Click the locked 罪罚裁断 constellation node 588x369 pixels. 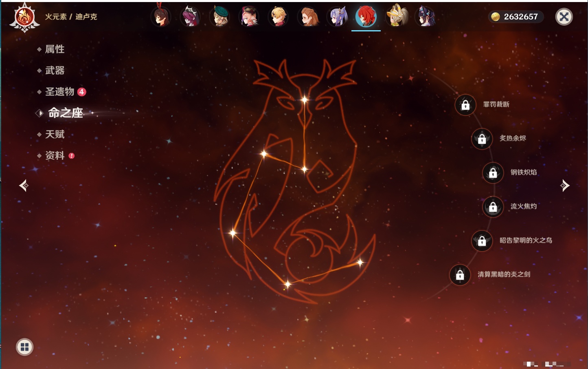[465, 105]
